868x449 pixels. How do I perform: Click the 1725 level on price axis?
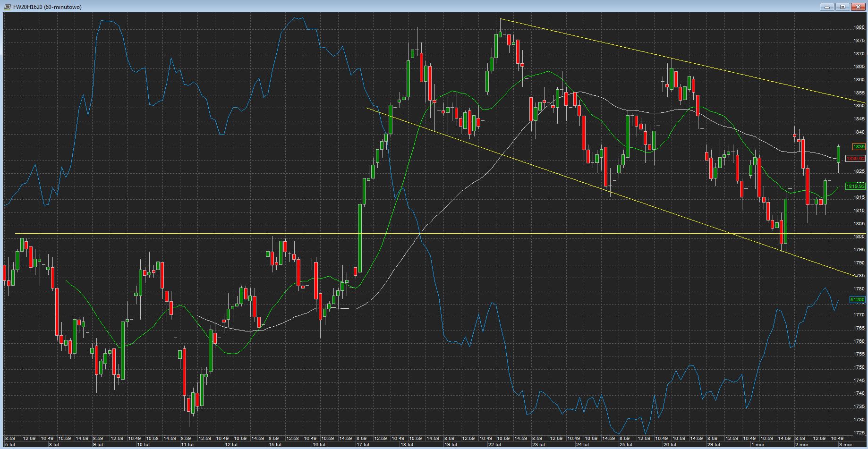859,432
